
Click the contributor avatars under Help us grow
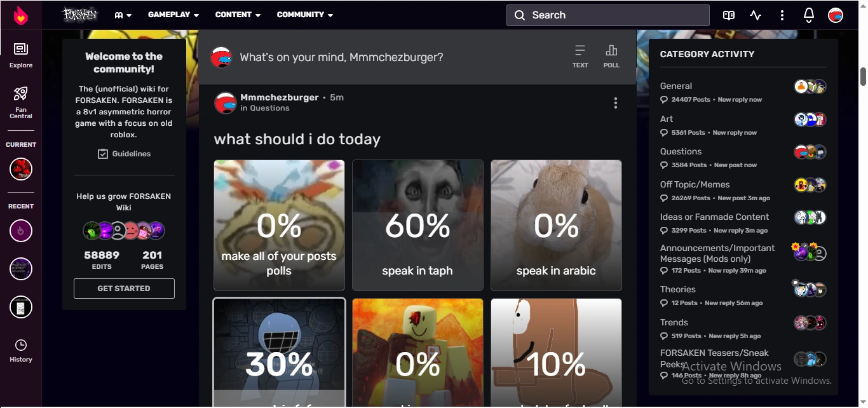(124, 231)
